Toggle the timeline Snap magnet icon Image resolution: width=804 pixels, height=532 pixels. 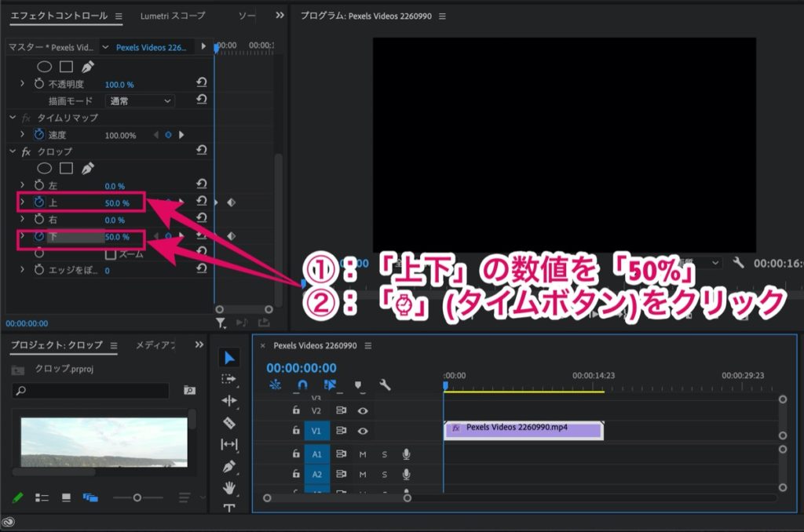tap(302, 385)
